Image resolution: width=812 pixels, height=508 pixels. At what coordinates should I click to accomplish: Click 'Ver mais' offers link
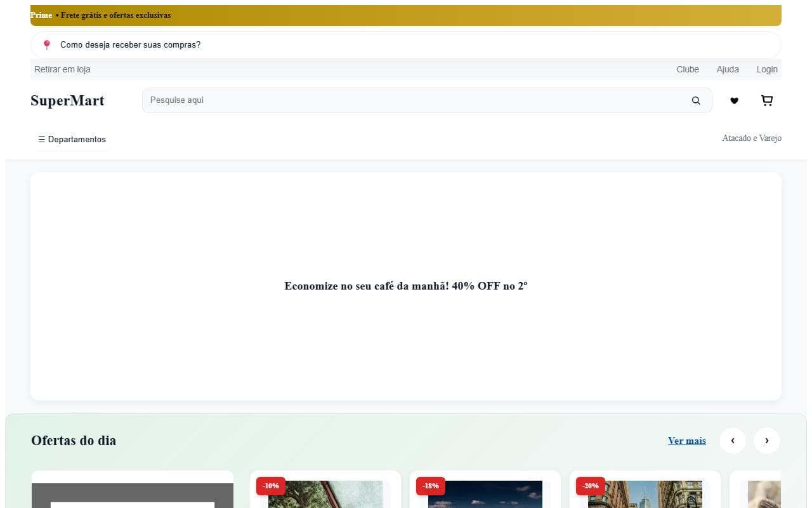click(686, 441)
